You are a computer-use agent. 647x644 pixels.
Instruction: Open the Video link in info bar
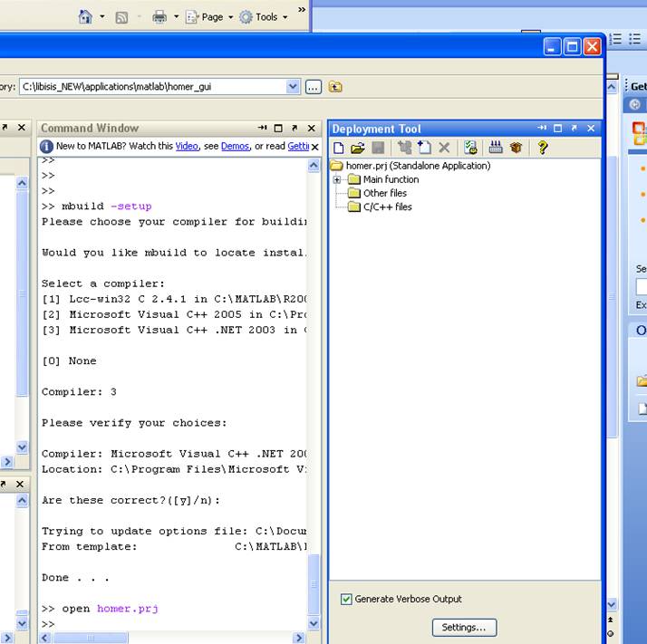(187, 146)
